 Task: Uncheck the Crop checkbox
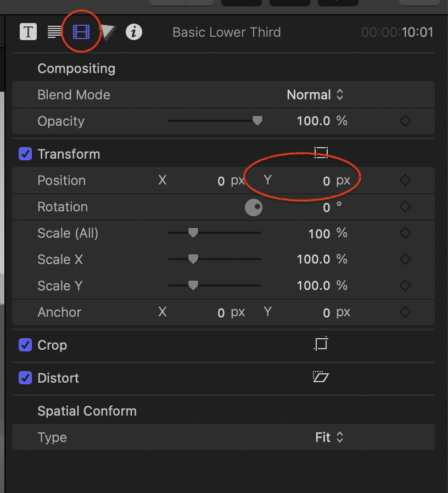click(25, 345)
